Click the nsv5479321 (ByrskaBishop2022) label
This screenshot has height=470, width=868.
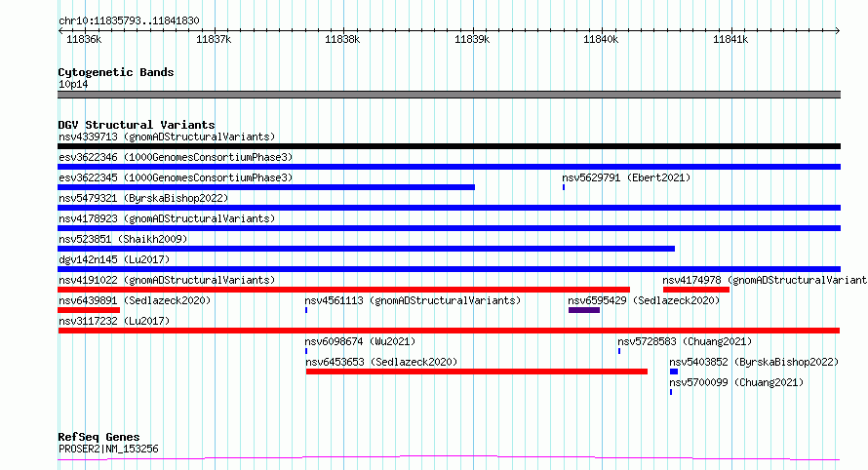click(x=143, y=198)
